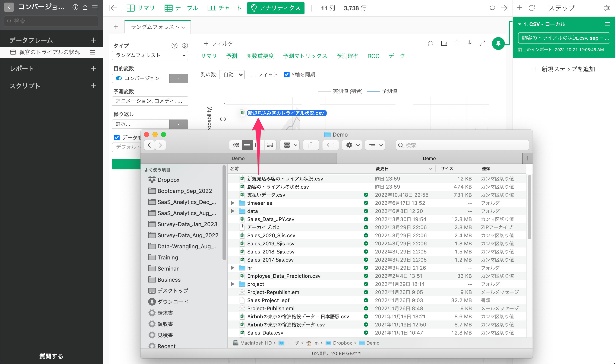The width and height of the screenshot is (615, 364).
Task: Switch to 変数重要度 tab
Action: point(260,56)
